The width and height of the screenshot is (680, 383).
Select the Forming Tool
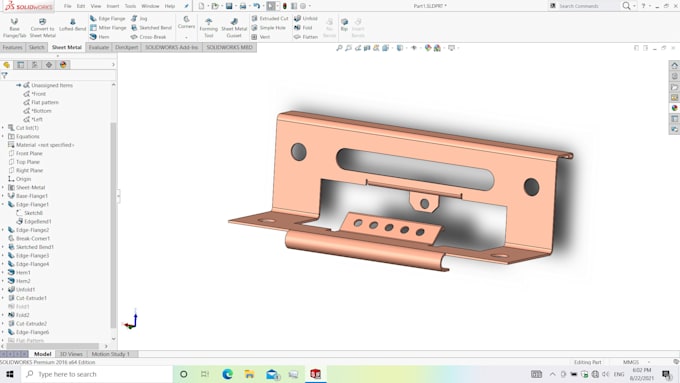[x=209, y=28]
